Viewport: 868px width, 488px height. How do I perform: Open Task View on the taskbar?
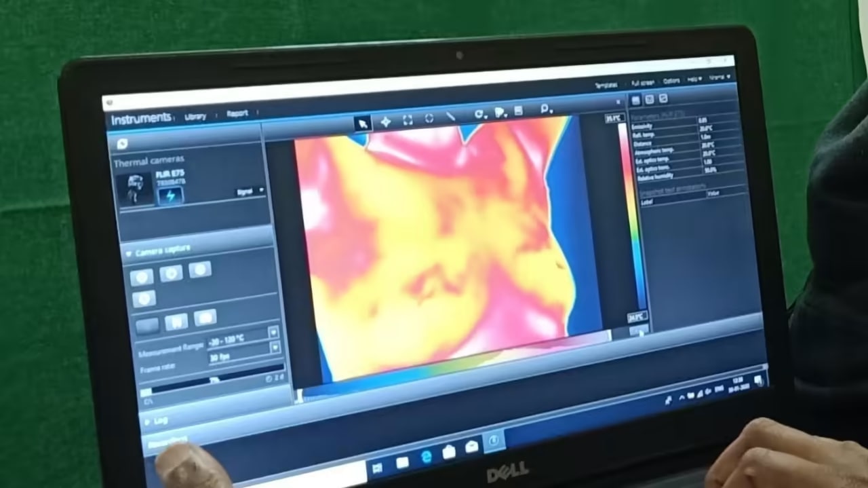377,467
